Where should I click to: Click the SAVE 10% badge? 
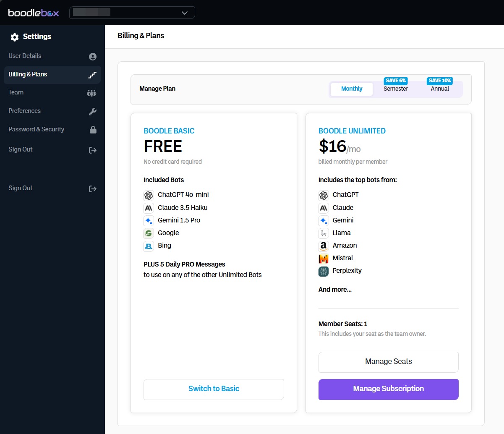[x=439, y=81]
